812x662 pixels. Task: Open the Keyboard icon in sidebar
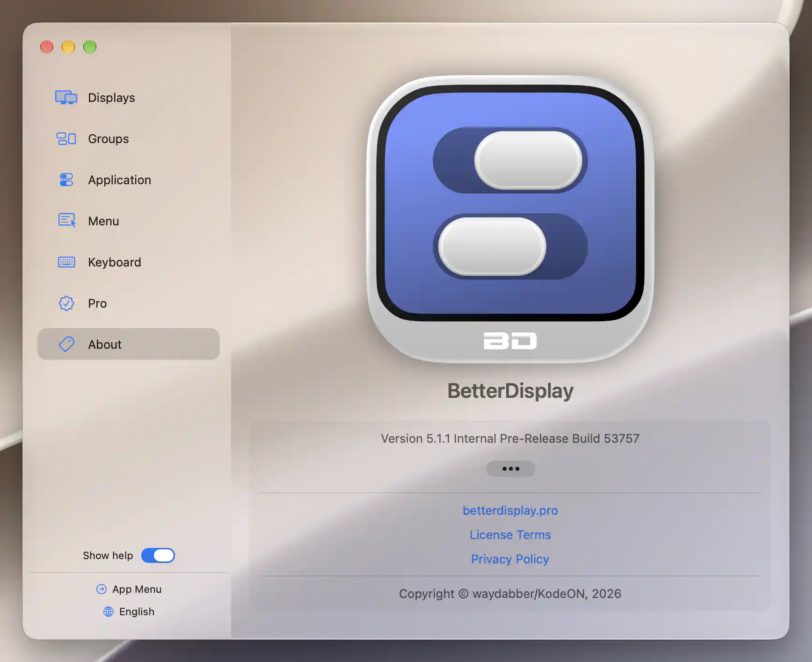tap(66, 262)
